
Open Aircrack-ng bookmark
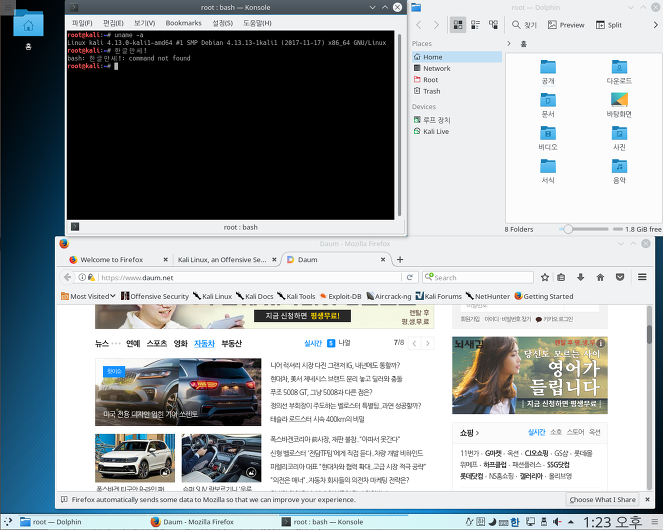[x=389, y=296]
